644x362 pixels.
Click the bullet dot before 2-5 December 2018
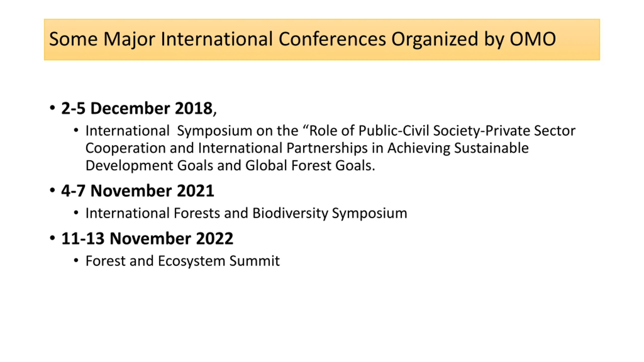click(52, 108)
